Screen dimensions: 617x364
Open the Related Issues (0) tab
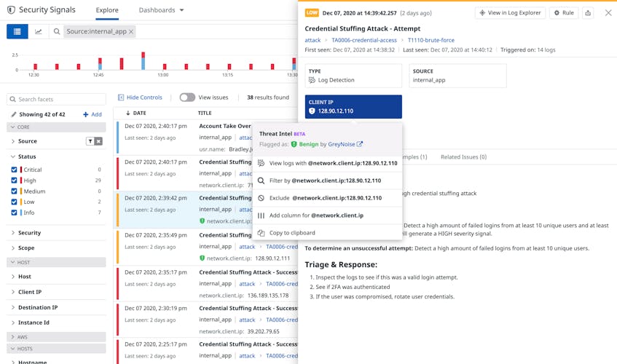[x=463, y=157]
